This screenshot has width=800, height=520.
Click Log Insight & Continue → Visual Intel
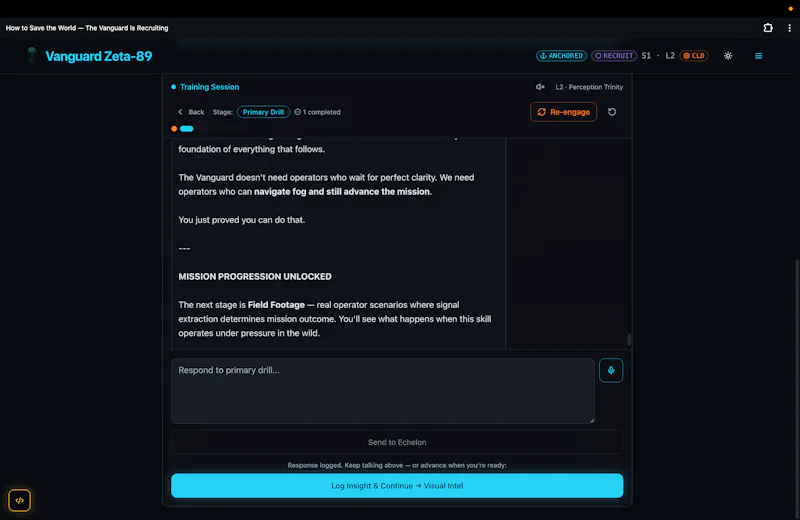pos(397,486)
